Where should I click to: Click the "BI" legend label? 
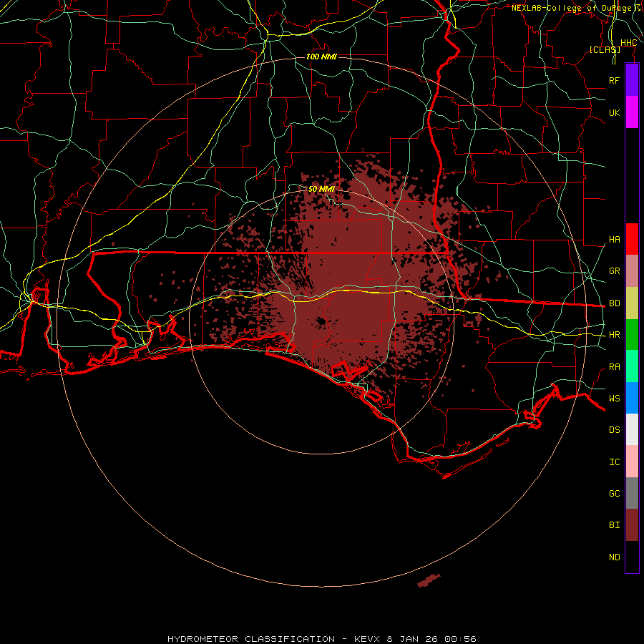point(614,525)
